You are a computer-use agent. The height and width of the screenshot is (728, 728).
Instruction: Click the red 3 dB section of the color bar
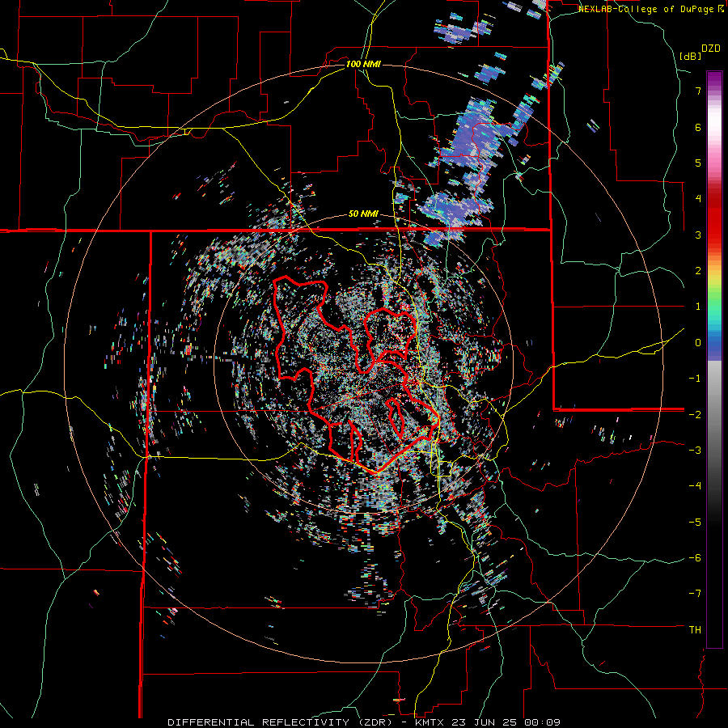pos(714,235)
